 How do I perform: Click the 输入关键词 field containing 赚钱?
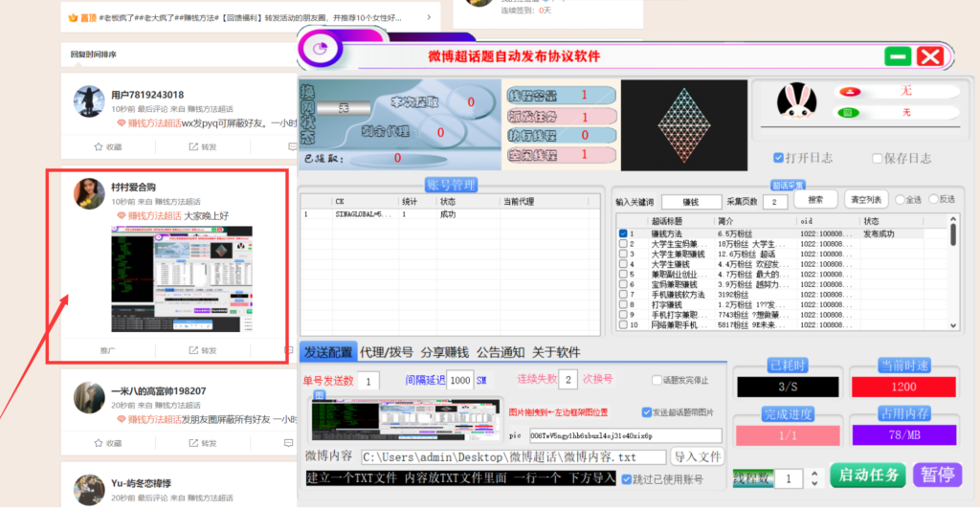691,202
